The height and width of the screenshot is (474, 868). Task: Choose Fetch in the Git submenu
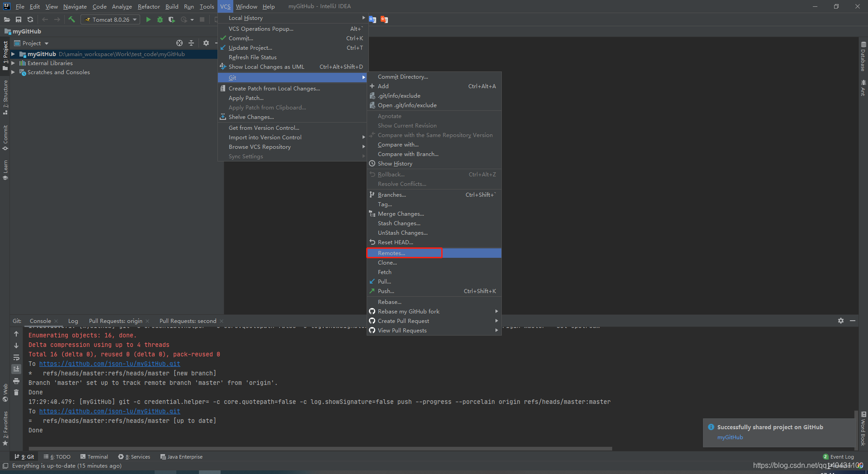[x=434, y=272]
